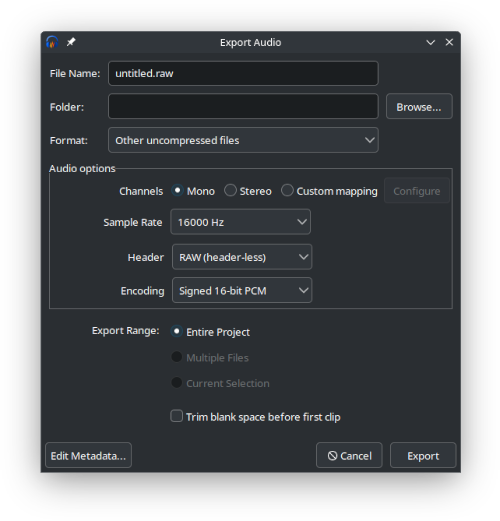This screenshot has width=500, height=521.
Task: Toggle the pin window icon
Action: (71, 42)
